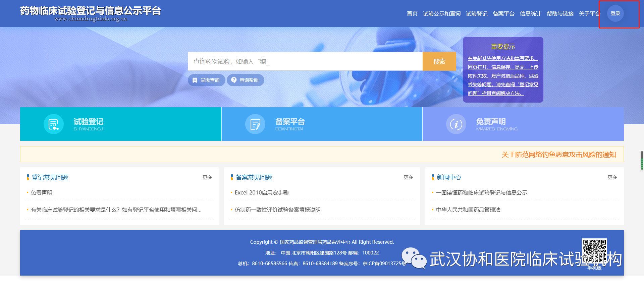Expand 更多 for 备案常见问题 section

click(408, 177)
